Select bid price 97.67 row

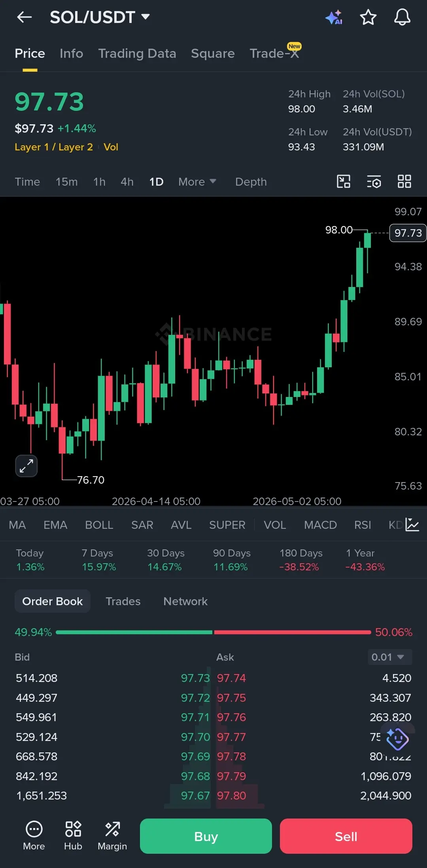195,796
